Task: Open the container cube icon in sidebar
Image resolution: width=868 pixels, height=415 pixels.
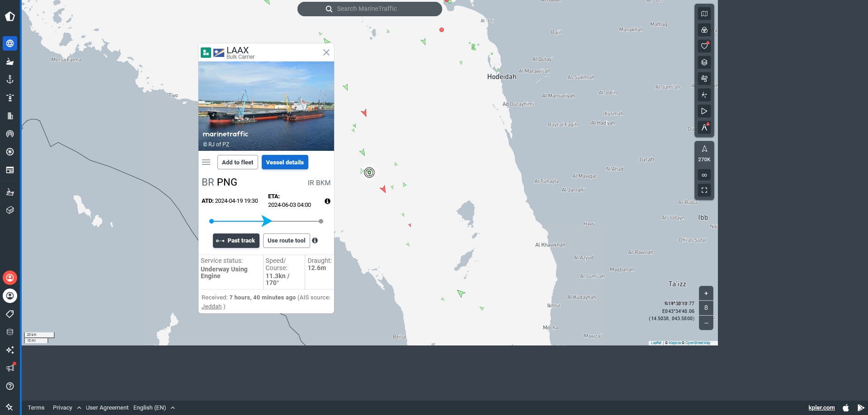Action: pyautogui.click(x=10, y=210)
